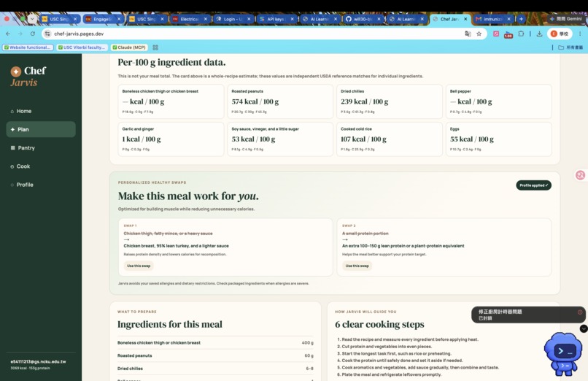This screenshot has height=381, width=588.
Task: Open the Claude (MCP) bookmark
Action: (x=129, y=47)
